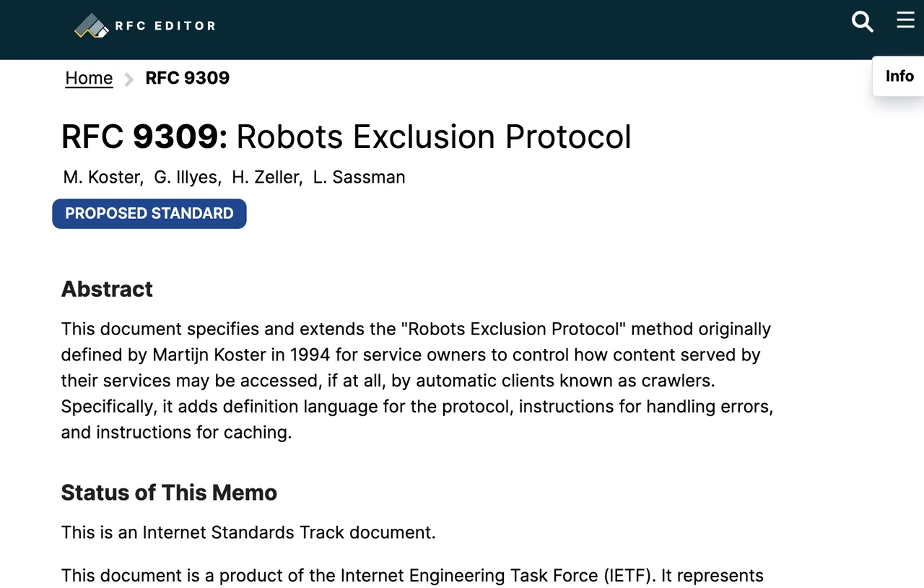Screen dimensions: 924x588
Task: Click the Abstract section heading
Action: 107,289
